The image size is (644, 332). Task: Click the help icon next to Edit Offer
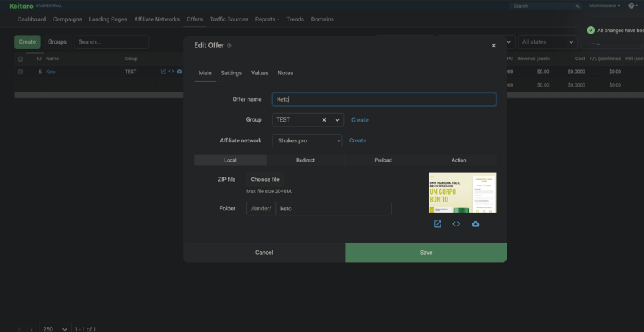pos(229,46)
